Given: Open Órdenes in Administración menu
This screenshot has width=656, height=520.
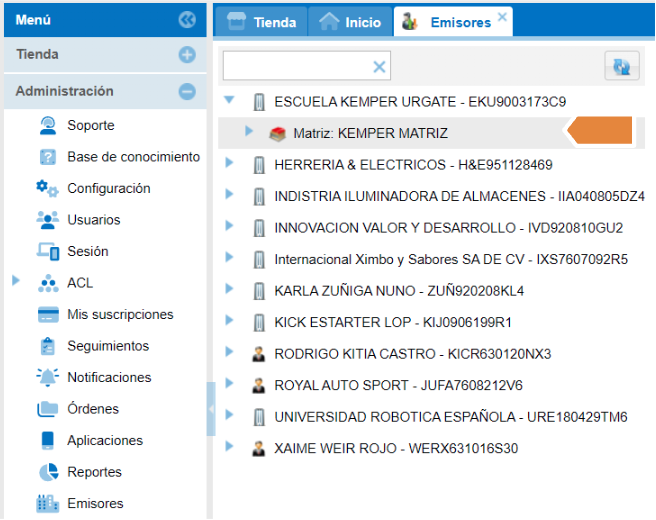Looking at the screenshot, I should (92, 409).
